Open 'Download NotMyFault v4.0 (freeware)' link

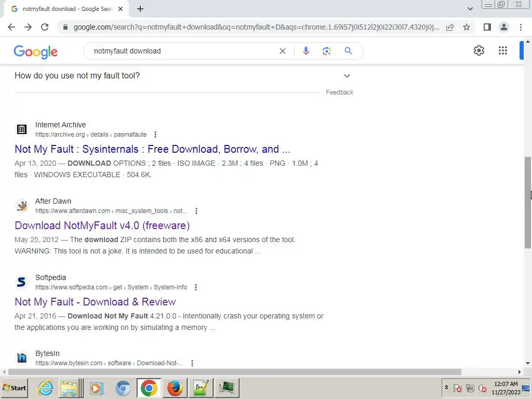pyautogui.click(x=102, y=225)
